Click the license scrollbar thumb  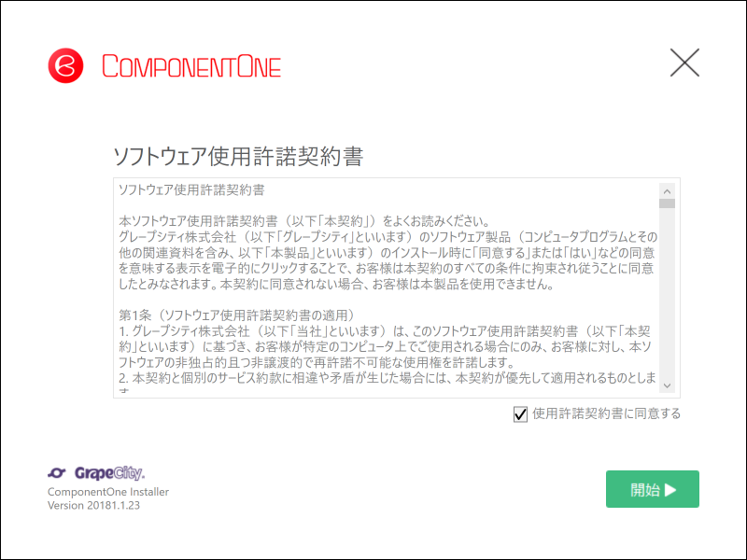[x=667, y=203]
